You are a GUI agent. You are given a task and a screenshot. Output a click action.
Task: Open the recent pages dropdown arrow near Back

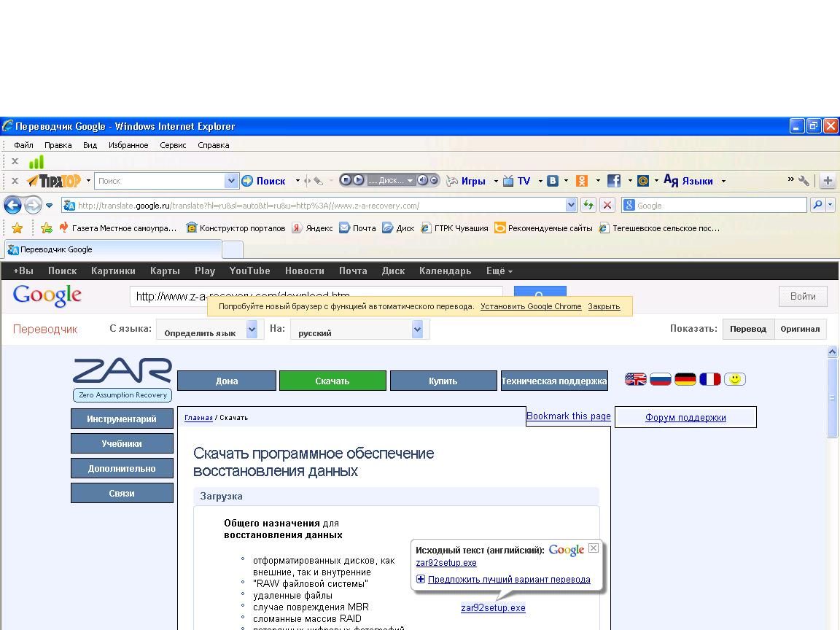tap(50, 205)
